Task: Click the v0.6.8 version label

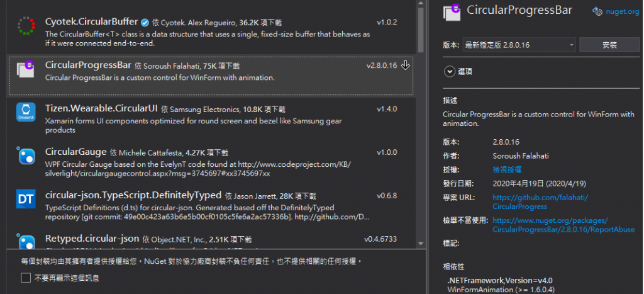Action: pos(387,196)
